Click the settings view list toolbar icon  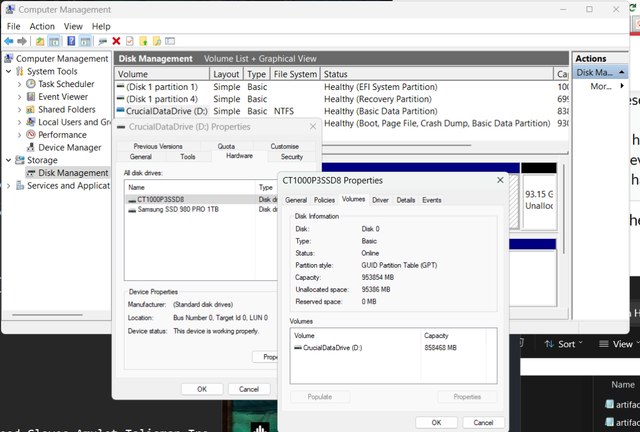170,41
